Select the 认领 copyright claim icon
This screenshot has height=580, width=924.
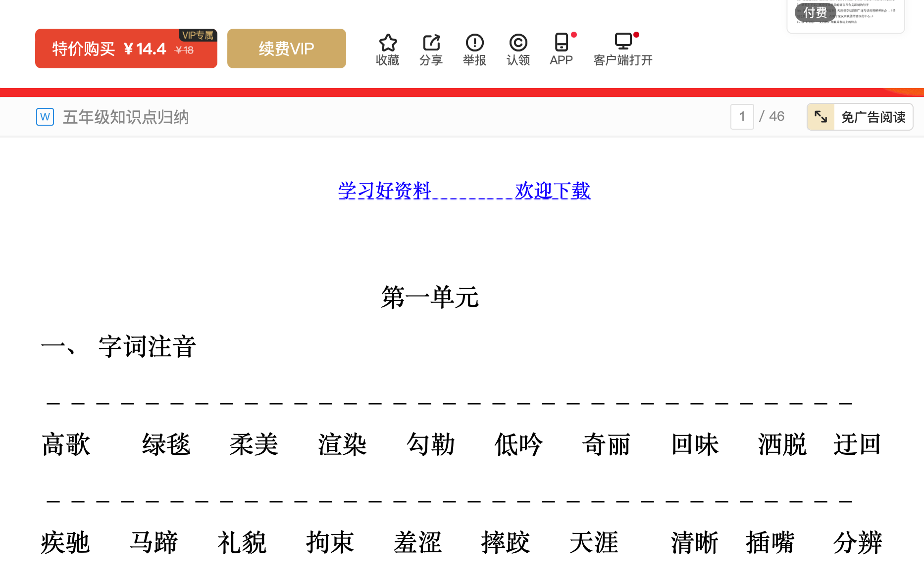coord(518,43)
